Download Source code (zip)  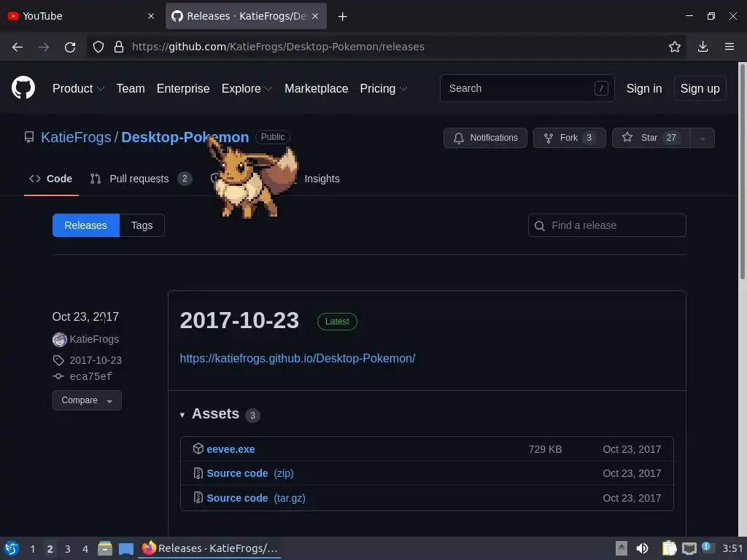point(250,473)
